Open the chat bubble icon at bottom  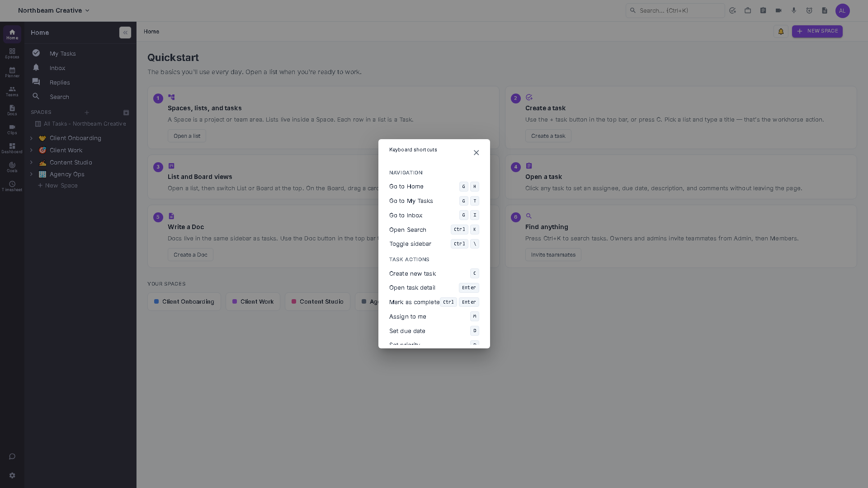pos(12,456)
